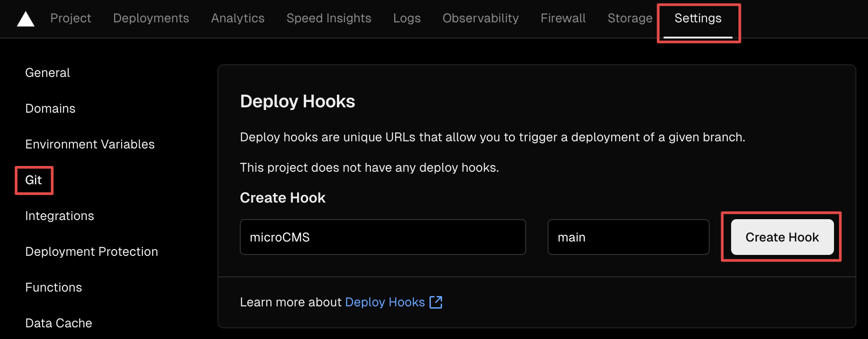Open General settings in sidebar
868x339 pixels.
click(x=47, y=73)
